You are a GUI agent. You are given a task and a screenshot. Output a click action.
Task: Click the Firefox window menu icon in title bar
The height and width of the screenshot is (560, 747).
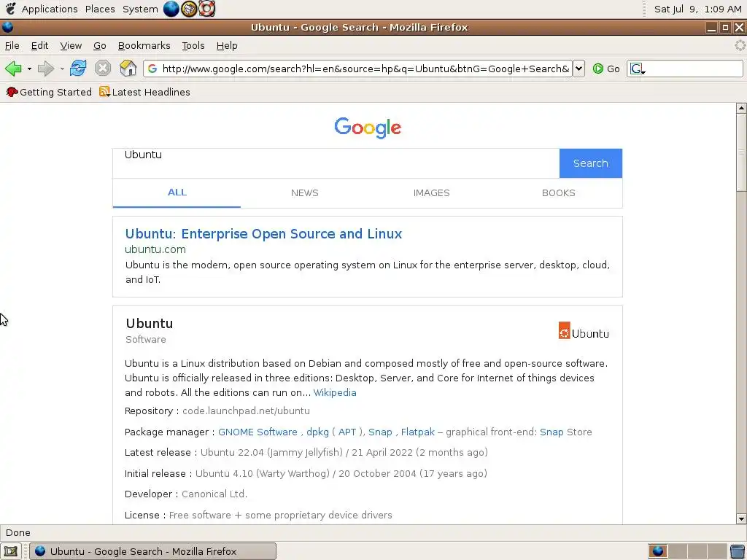click(x=7, y=27)
